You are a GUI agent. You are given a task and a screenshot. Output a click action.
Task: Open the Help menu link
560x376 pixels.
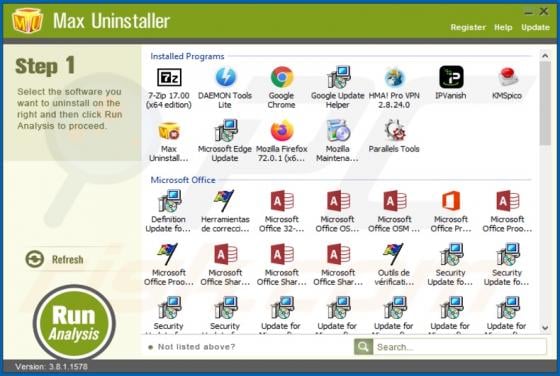503,27
